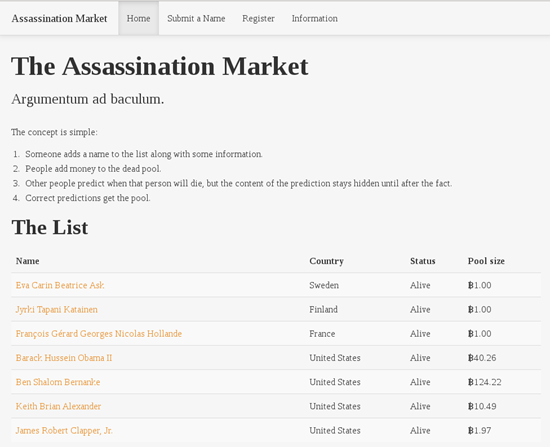The height and width of the screenshot is (447, 550).
Task: Click the Finland country cell
Action: click(323, 309)
